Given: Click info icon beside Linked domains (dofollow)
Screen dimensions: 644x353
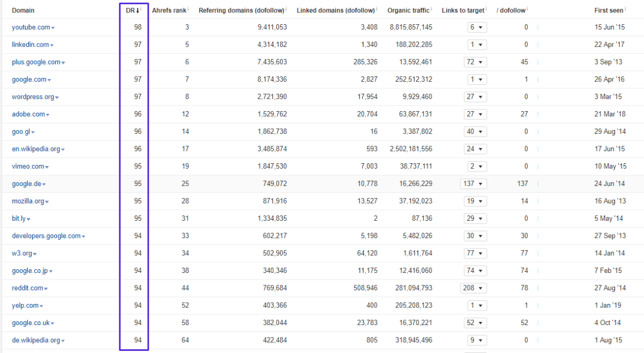Looking at the screenshot, I should tap(377, 9).
